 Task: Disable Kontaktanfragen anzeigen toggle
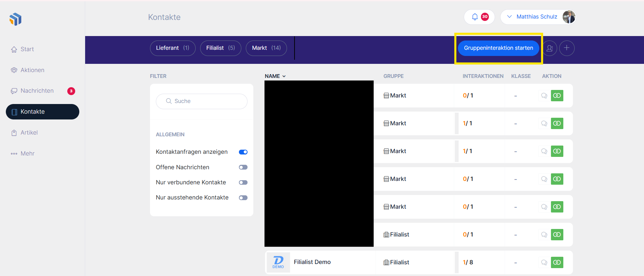point(243,152)
